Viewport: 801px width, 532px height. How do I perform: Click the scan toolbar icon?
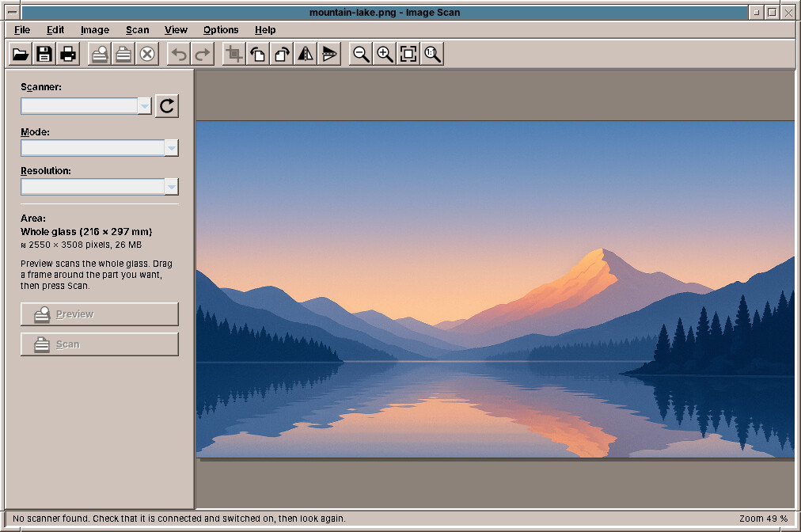[123, 54]
